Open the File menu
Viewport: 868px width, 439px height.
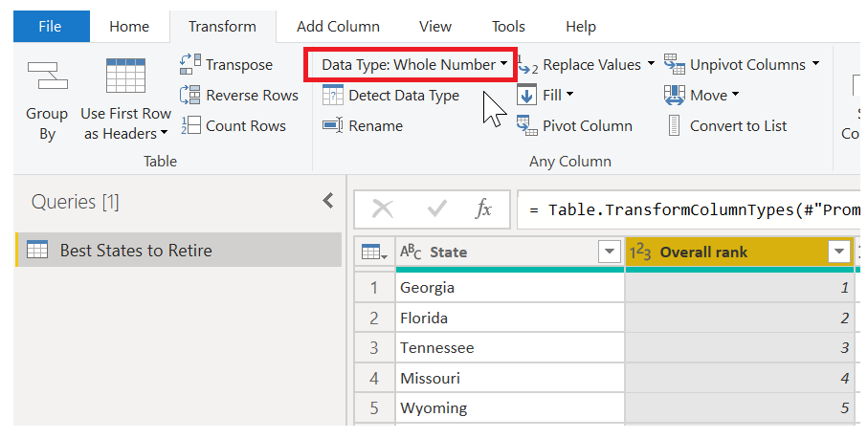tap(51, 27)
